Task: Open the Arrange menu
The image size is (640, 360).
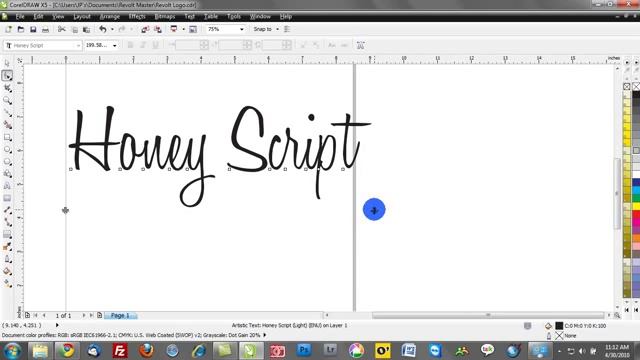Action: click(x=110, y=17)
